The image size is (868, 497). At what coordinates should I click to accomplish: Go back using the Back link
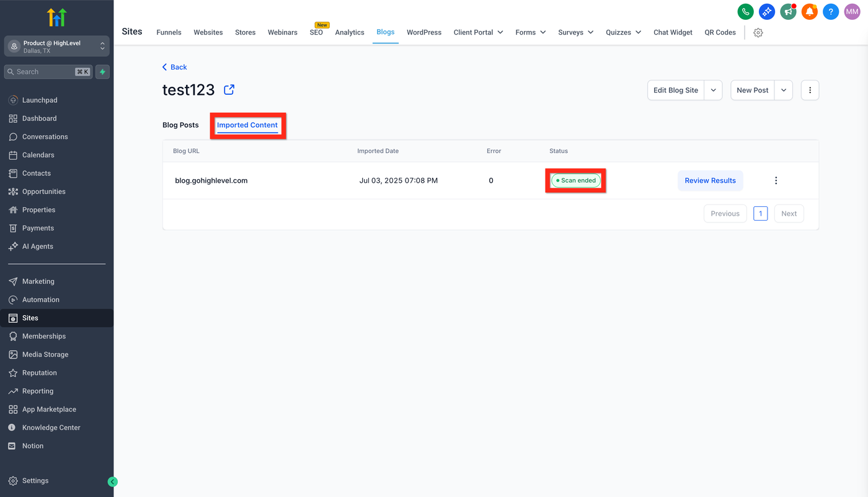pyautogui.click(x=174, y=67)
